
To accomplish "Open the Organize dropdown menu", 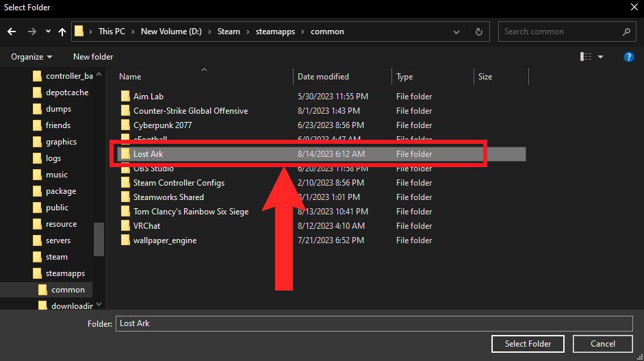I will pos(31,57).
